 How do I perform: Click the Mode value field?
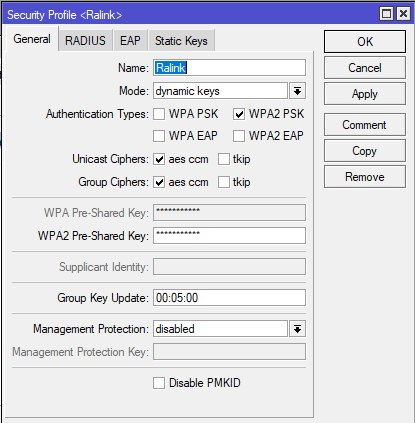pyautogui.click(x=220, y=91)
